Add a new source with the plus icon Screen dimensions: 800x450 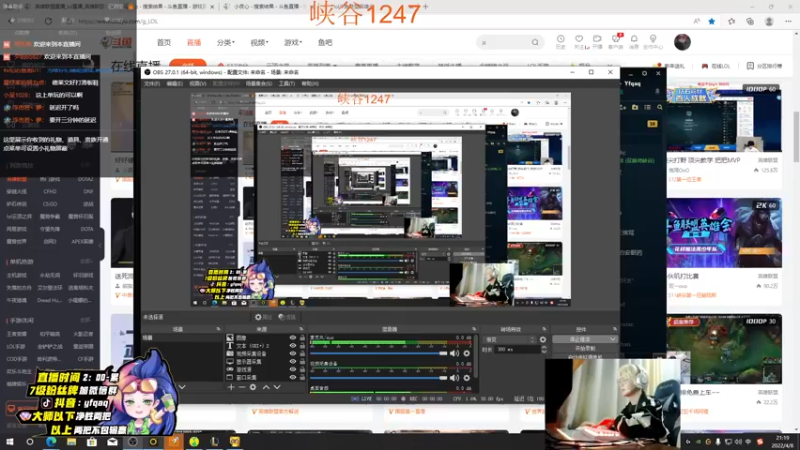[x=231, y=387]
